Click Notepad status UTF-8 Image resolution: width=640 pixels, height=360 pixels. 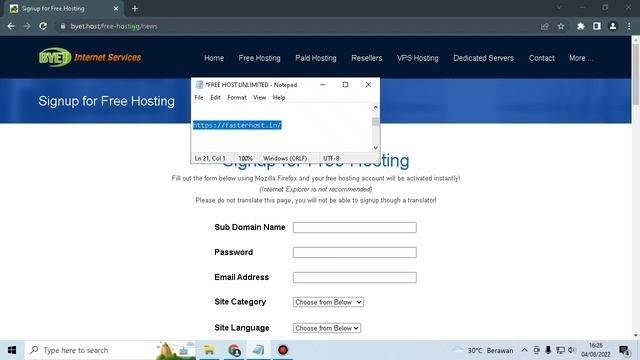tap(331, 158)
